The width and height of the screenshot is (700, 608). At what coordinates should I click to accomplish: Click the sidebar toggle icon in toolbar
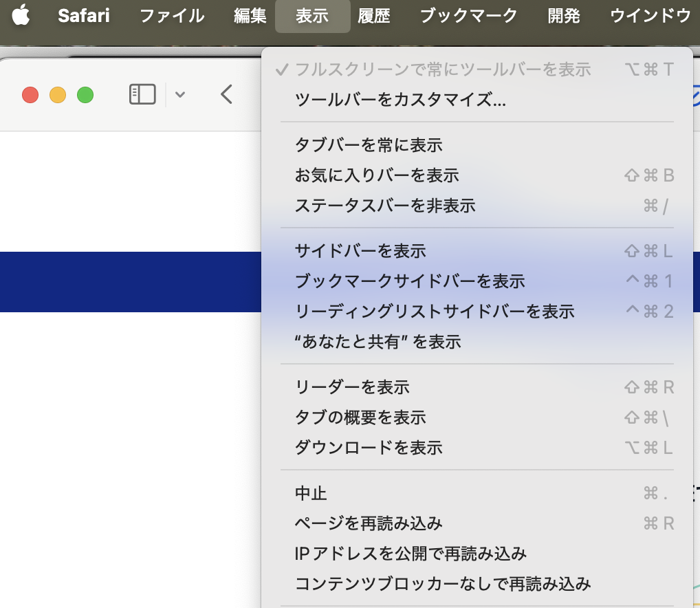tap(142, 94)
